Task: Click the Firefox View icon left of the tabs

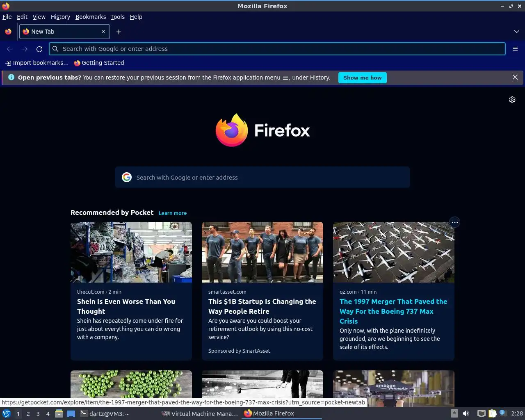Action: pos(8,32)
